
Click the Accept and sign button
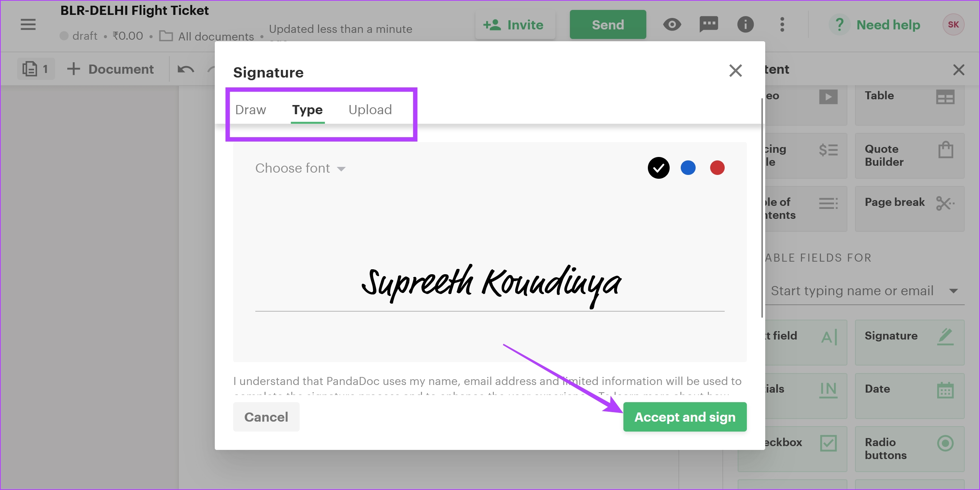click(x=685, y=417)
